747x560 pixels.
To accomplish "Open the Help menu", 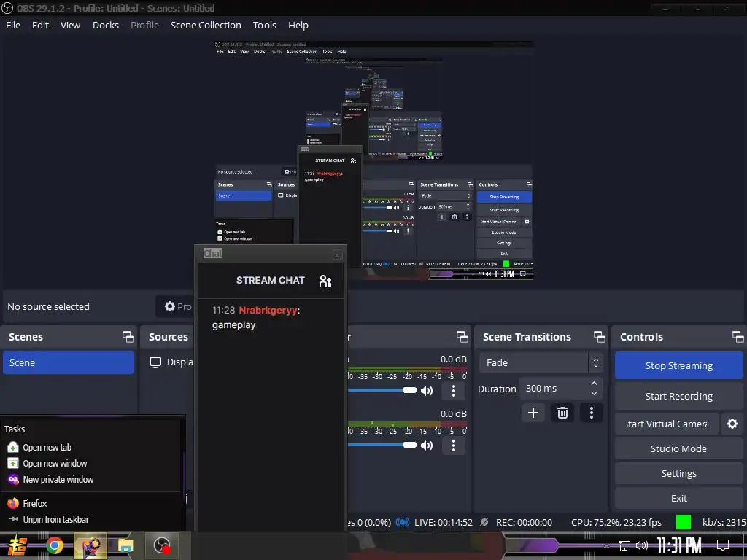I will coord(298,26).
